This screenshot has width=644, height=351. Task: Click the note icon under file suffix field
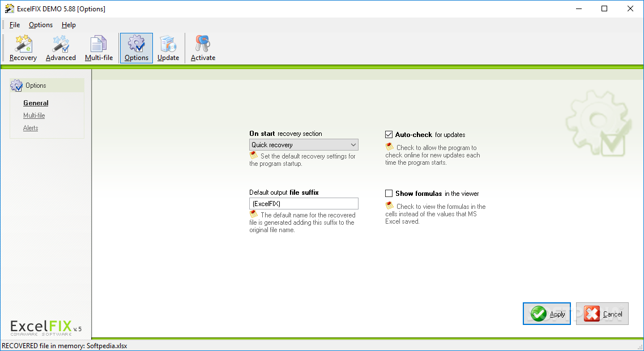click(254, 215)
